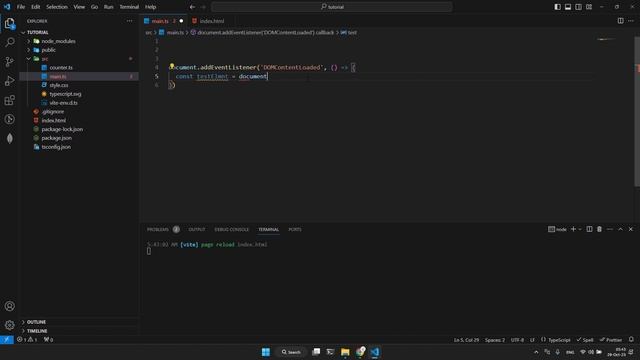
Task: Click the Go Forward arrow
Action: [x=203, y=7]
